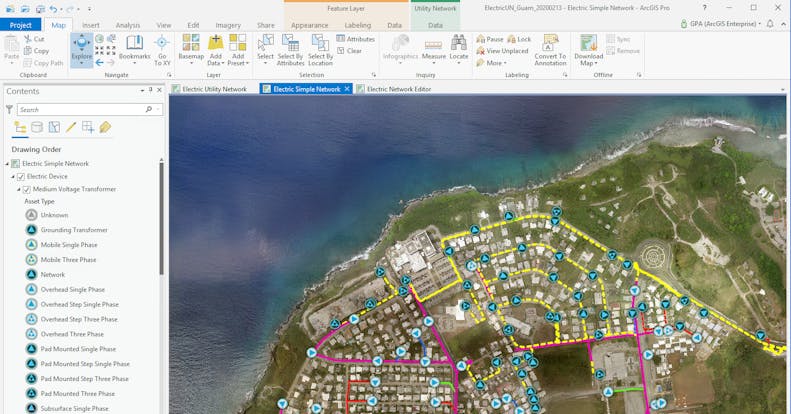Click the Add Preset icon
The height and width of the screenshot is (414, 791).
238,42
